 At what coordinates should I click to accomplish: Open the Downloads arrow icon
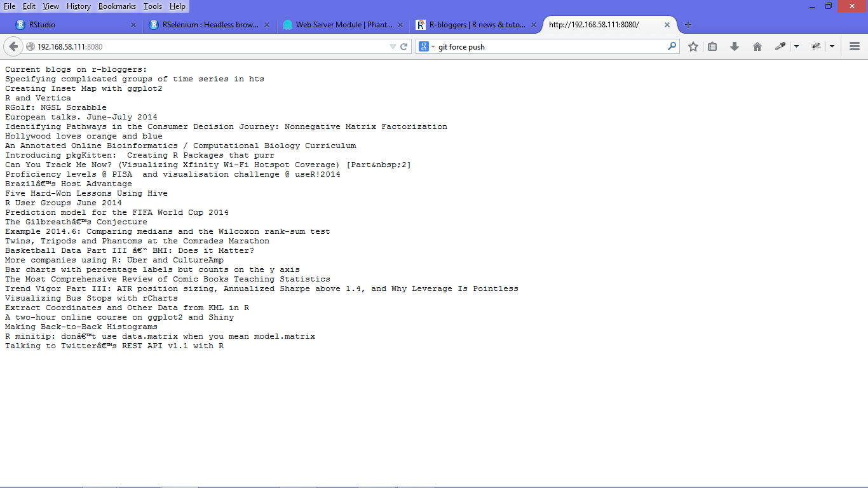(735, 46)
